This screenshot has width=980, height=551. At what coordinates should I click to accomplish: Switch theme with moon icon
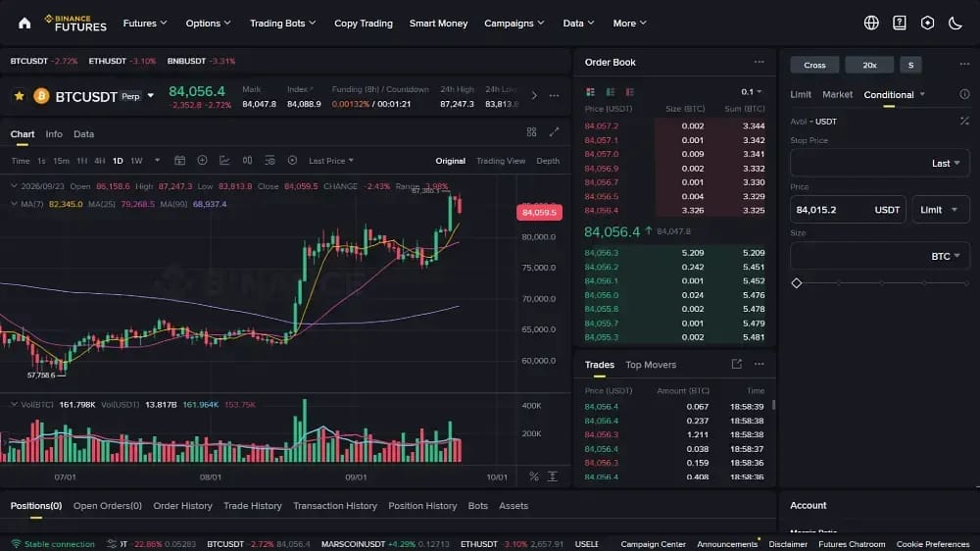click(x=955, y=24)
